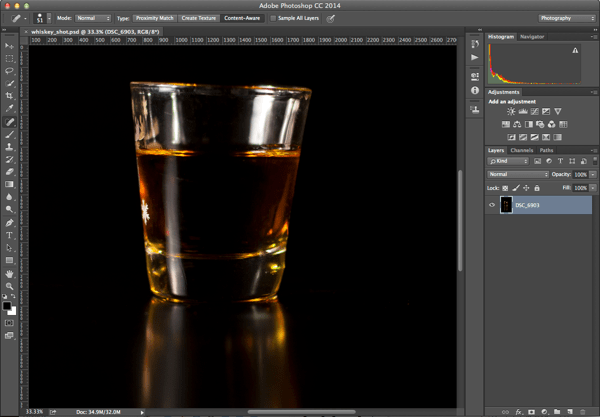The image size is (600, 417).
Task: Select the Clone Stamp tool
Action: (x=10, y=146)
